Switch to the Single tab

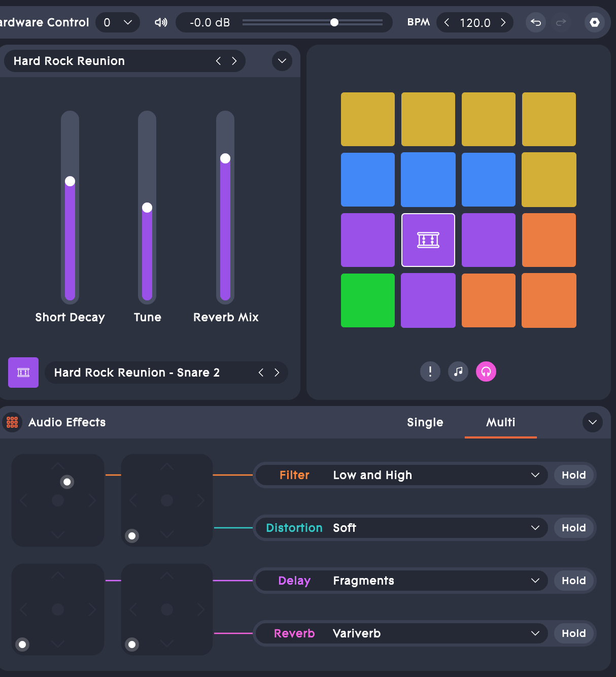point(425,422)
